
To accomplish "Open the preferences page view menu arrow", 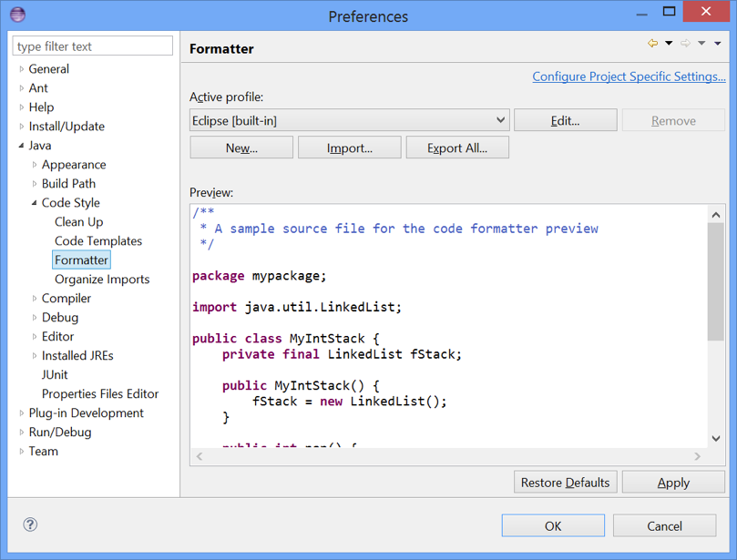I will coord(717,43).
